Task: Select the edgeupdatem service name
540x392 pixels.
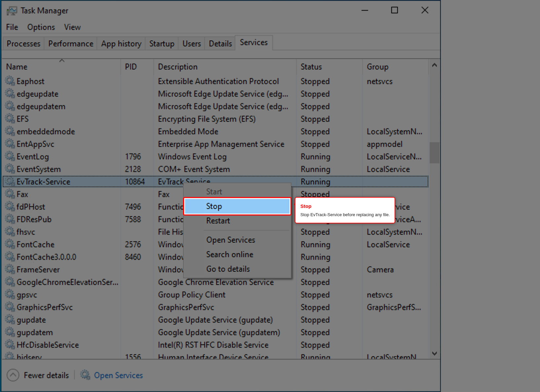Action: coord(41,106)
